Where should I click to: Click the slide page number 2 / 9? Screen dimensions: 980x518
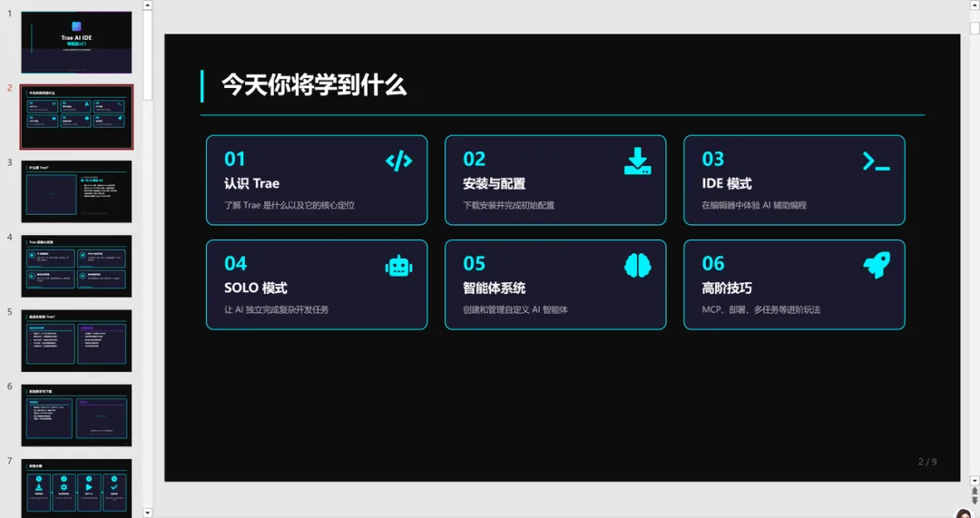[x=927, y=462]
